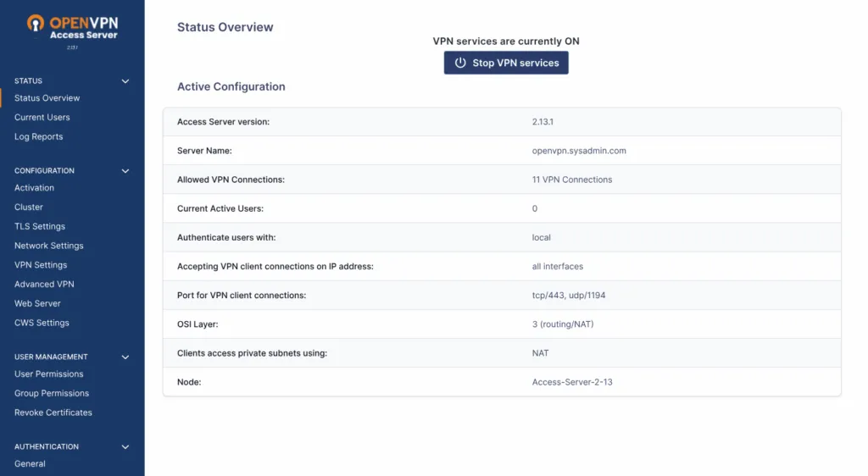Open VPN Settings page
Viewport: 868px width, 476px height.
[x=41, y=265]
